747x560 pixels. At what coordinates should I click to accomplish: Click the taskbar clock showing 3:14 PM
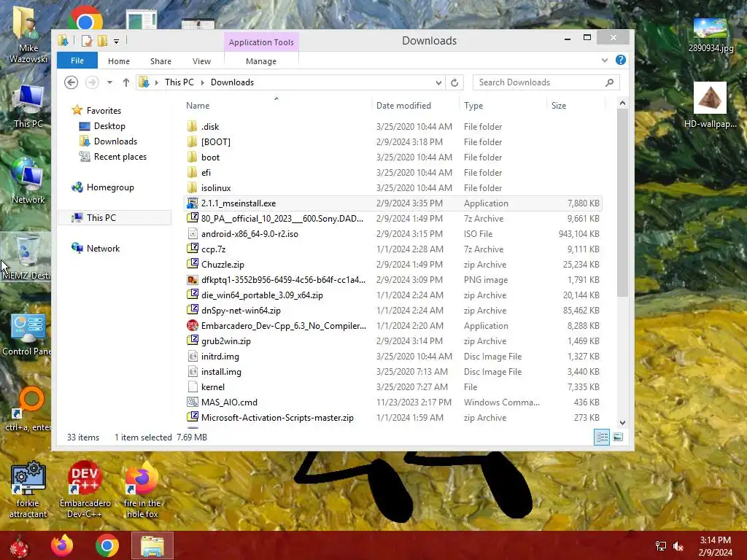coord(715,546)
